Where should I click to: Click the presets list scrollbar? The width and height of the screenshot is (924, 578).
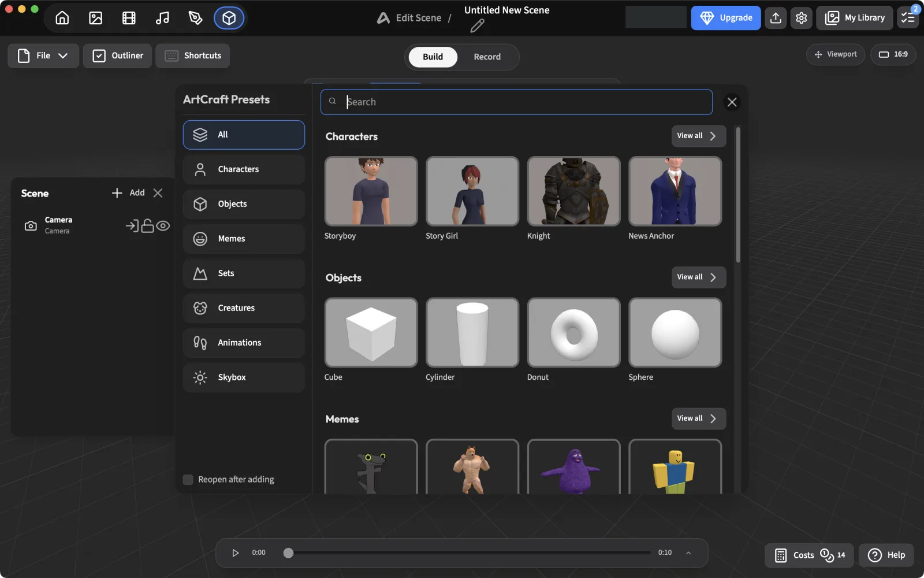737,195
